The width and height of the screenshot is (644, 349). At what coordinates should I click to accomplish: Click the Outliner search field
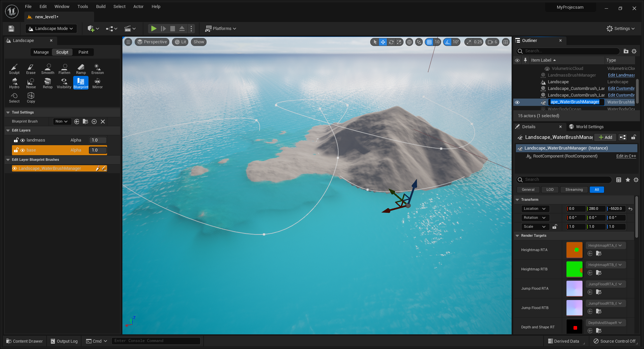[x=569, y=51]
